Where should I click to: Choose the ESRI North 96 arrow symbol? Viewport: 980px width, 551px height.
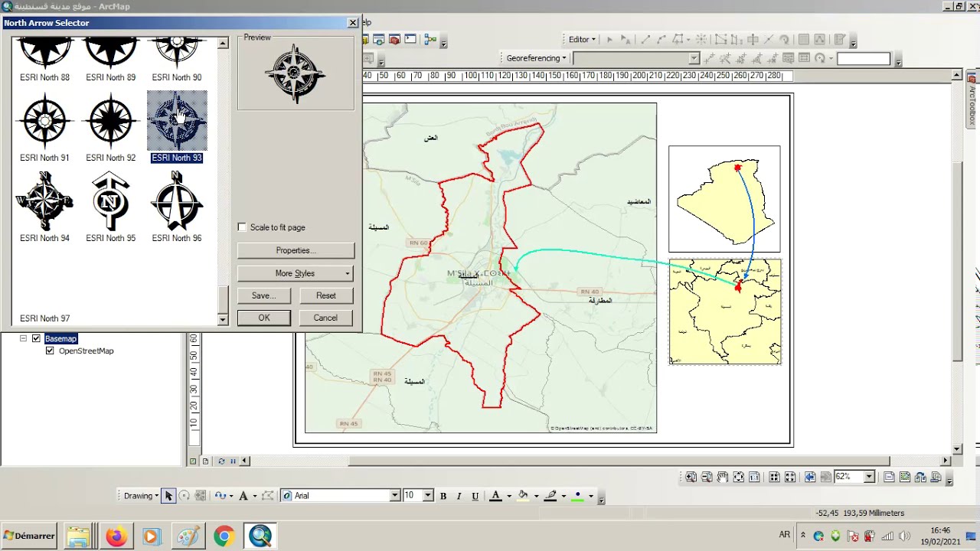pyautogui.click(x=177, y=201)
